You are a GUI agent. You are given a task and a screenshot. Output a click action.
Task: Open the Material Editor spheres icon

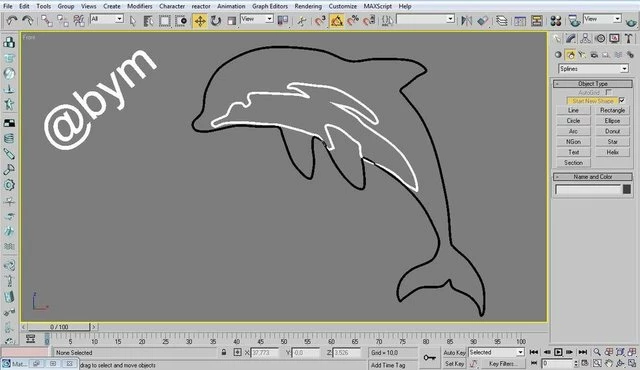556,20
